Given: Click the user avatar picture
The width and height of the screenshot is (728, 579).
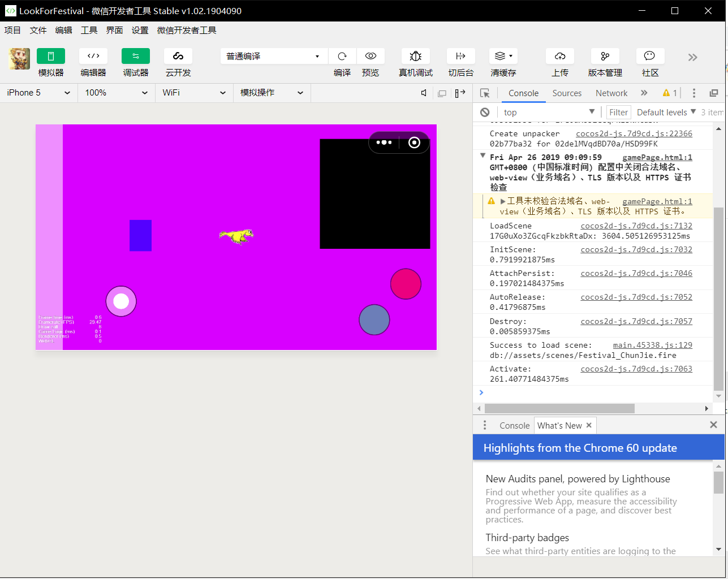Looking at the screenshot, I should 20,59.
